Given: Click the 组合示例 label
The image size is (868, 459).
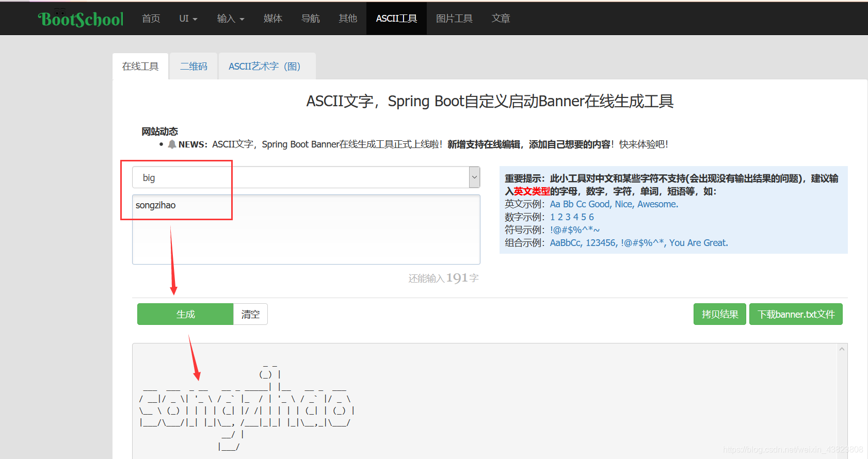Looking at the screenshot, I should [525, 243].
